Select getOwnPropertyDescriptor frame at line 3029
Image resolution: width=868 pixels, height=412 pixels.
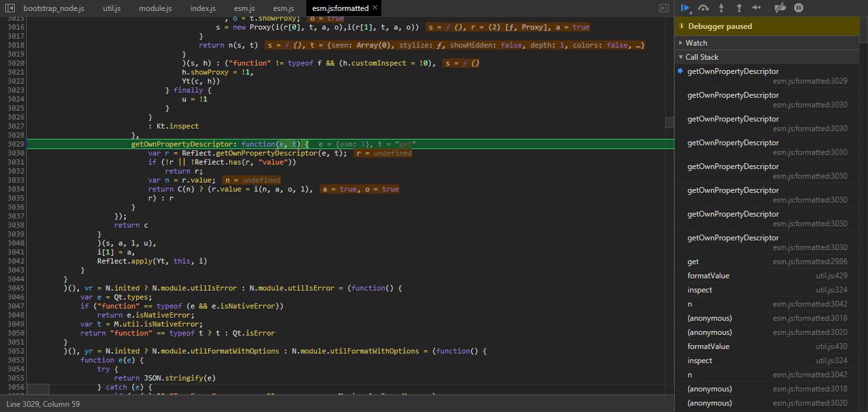point(767,76)
